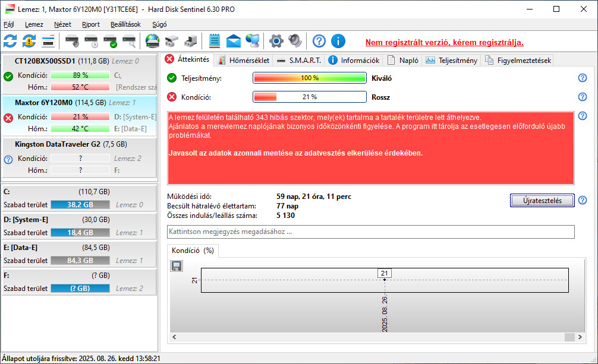Click red X status icon of Maxtor disk
The width and height of the screenshot is (598, 364).
pyautogui.click(x=8, y=118)
